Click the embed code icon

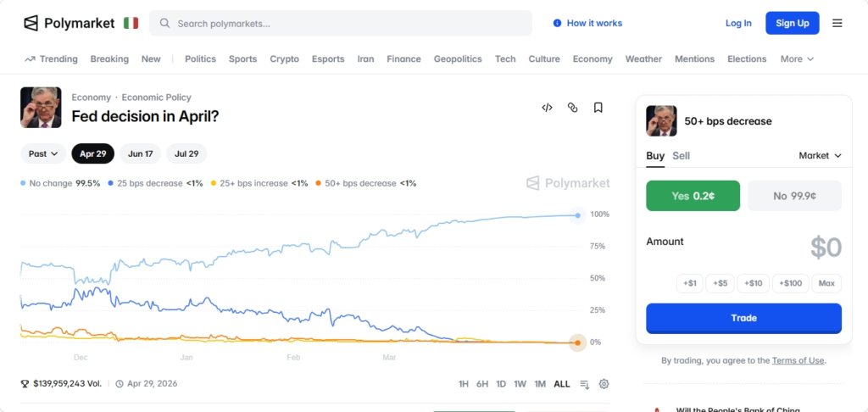pyautogui.click(x=547, y=108)
